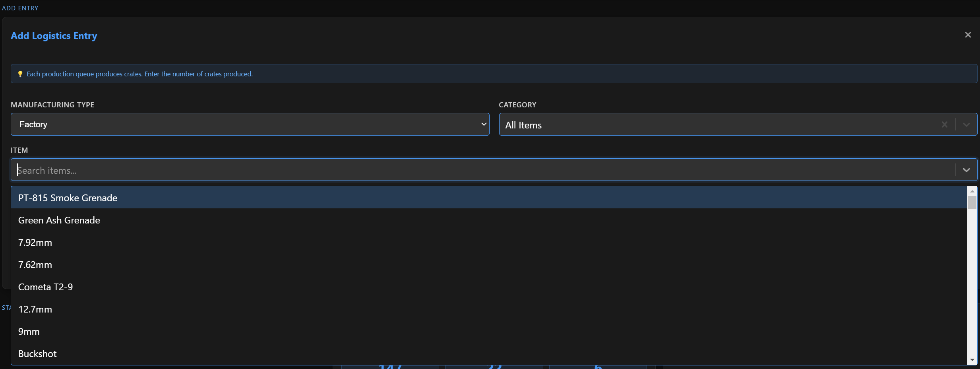Select PT-815 Smoke Grenade from list

tap(68, 198)
